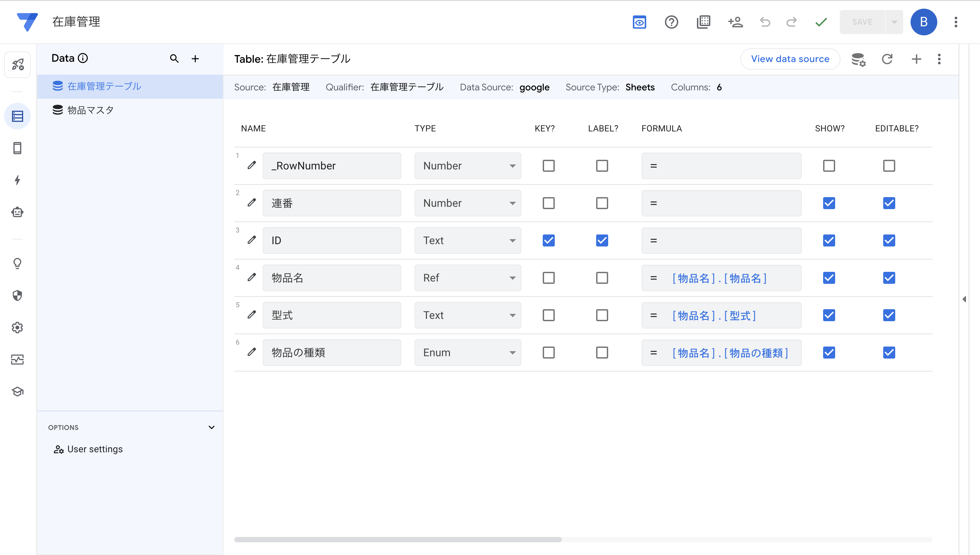
Task: Open the Automation bot icon in sidebar
Action: click(17, 212)
